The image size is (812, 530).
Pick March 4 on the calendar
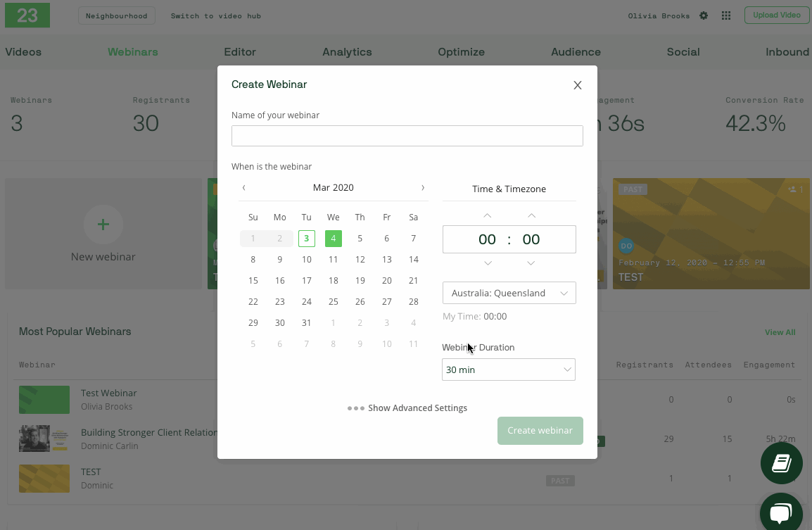[x=334, y=239]
